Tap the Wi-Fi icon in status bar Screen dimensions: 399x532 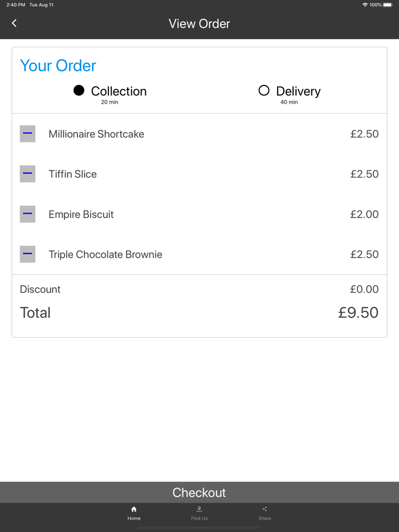[x=365, y=5]
